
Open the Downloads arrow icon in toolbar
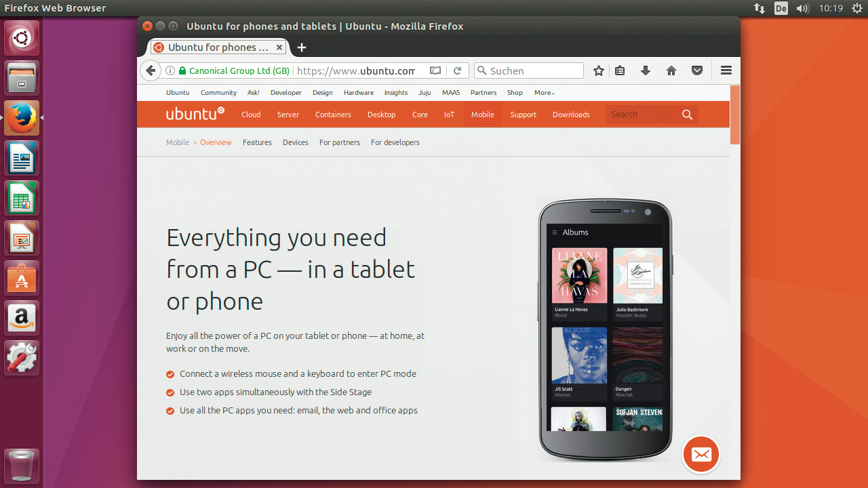646,70
